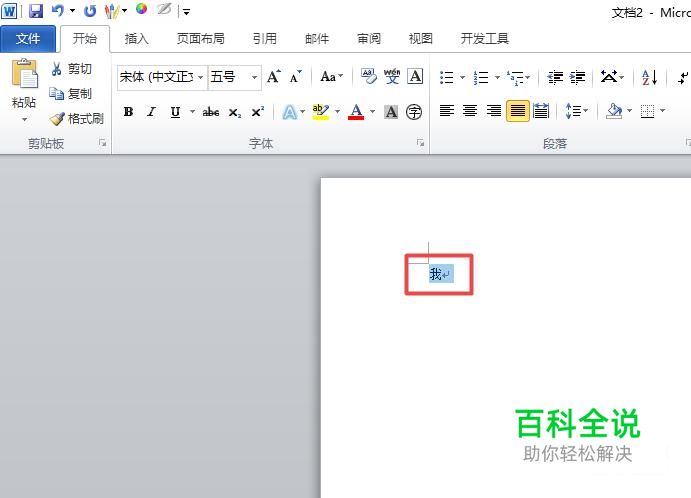
Task: Click Line Spacing icon
Action: [573, 111]
